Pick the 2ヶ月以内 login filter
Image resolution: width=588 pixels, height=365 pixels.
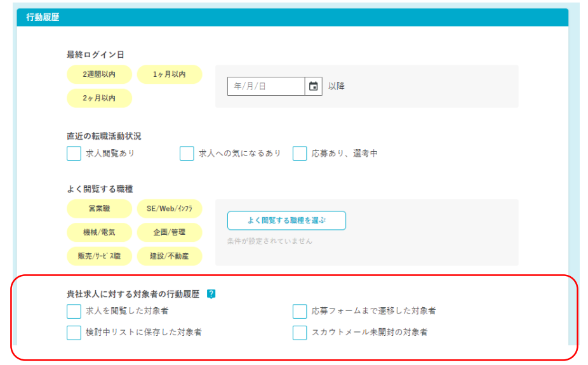click(x=99, y=98)
